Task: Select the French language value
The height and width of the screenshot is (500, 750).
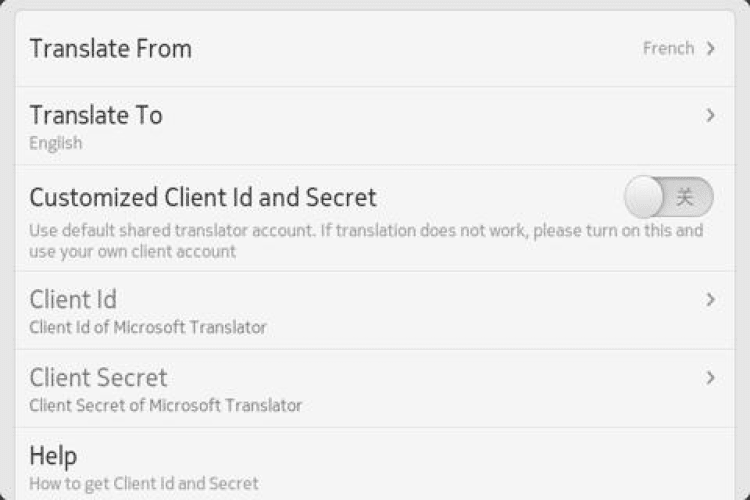Action: [668, 48]
